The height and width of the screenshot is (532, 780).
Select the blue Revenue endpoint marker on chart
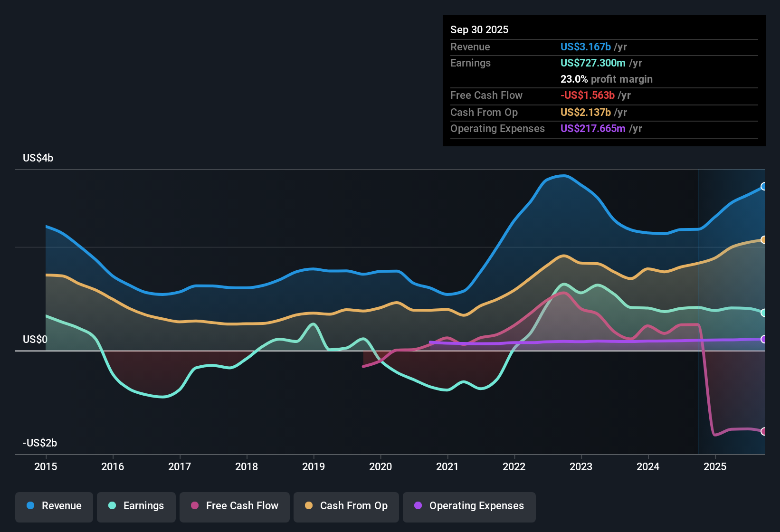click(x=764, y=187)
